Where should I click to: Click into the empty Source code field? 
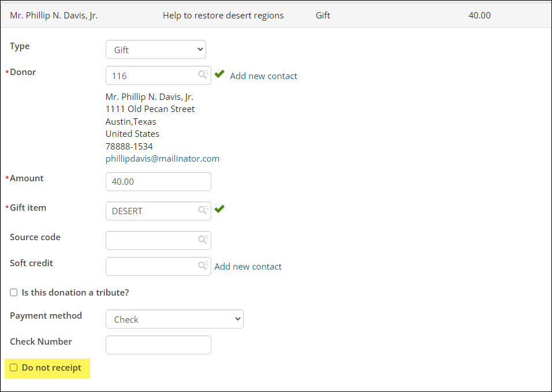click(158, 240)
